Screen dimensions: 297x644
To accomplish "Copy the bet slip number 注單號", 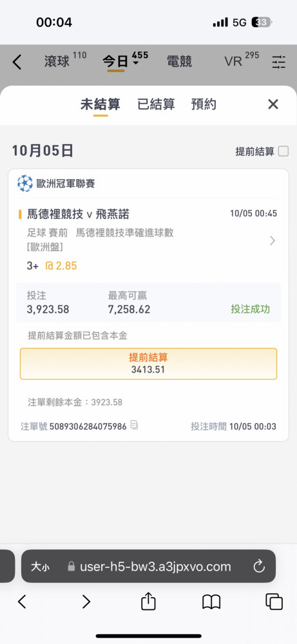I will pos(134,424).
